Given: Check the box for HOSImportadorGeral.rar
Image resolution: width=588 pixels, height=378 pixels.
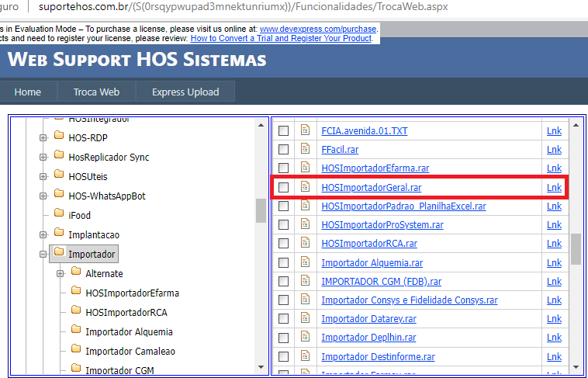Looking at the screenshot, I should pyautogui.click(x=284, y=188).
